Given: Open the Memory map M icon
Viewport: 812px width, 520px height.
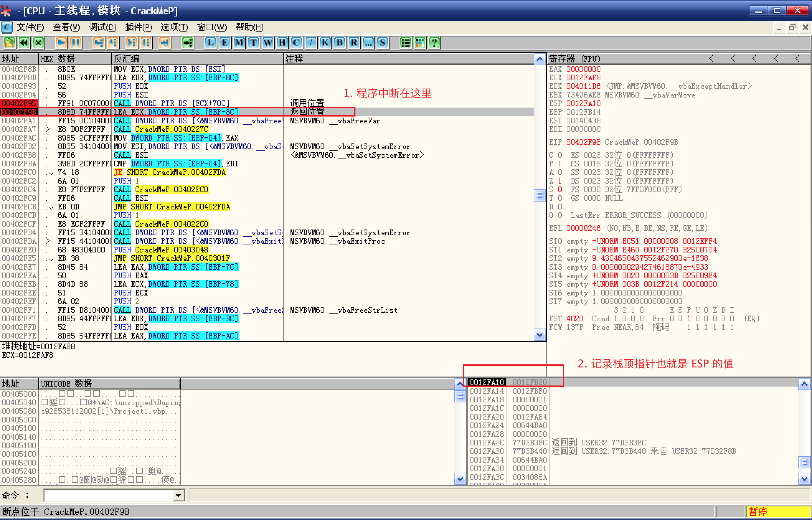Looking at the screenshot, I should click(x=239, y=43).
